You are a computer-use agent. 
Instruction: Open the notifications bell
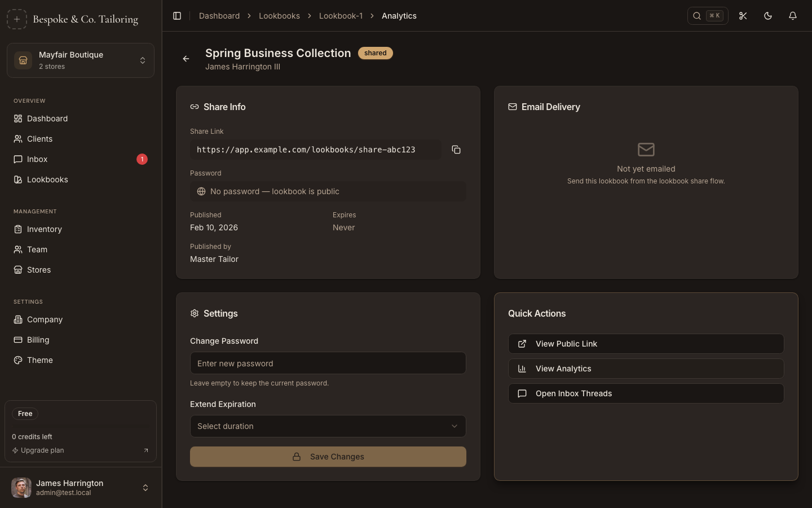click(792, 16)
